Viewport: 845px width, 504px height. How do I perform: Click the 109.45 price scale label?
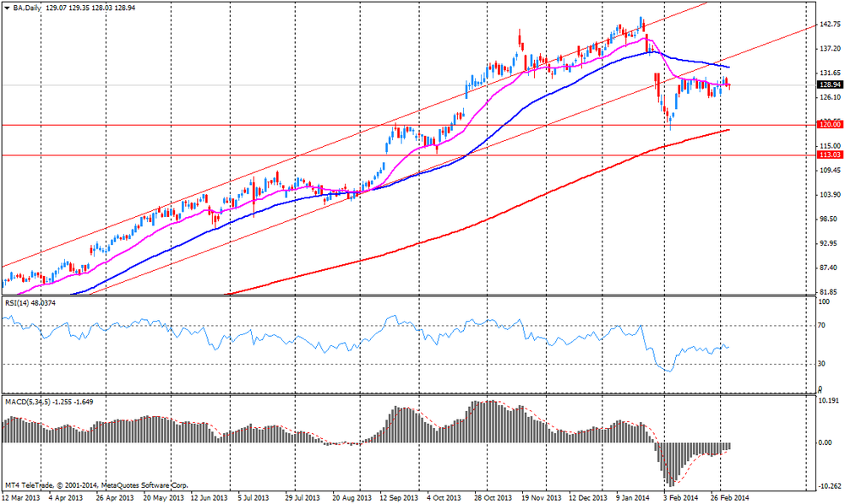point(830,171)
